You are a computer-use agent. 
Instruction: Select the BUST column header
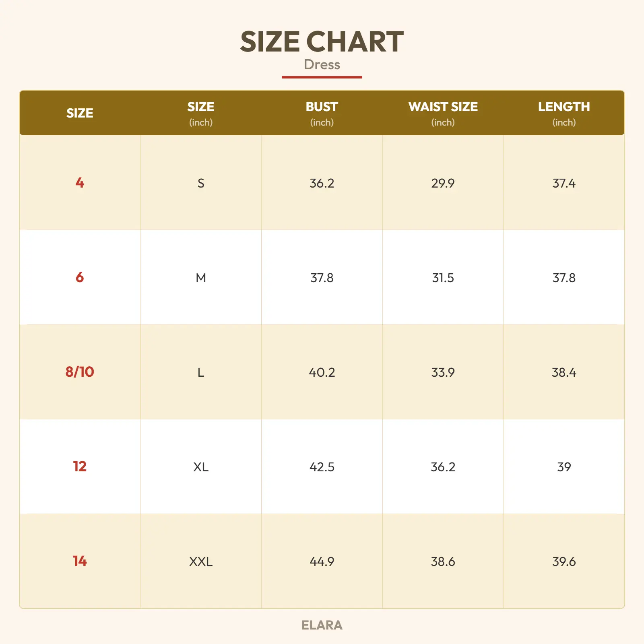click(x=322, y=113)
